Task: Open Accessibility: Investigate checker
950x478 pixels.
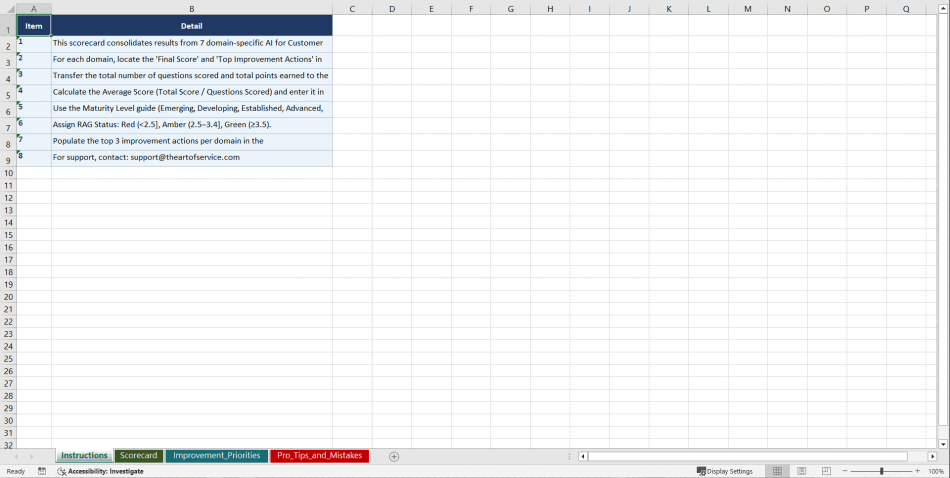Action: click(x=100, y=471)
